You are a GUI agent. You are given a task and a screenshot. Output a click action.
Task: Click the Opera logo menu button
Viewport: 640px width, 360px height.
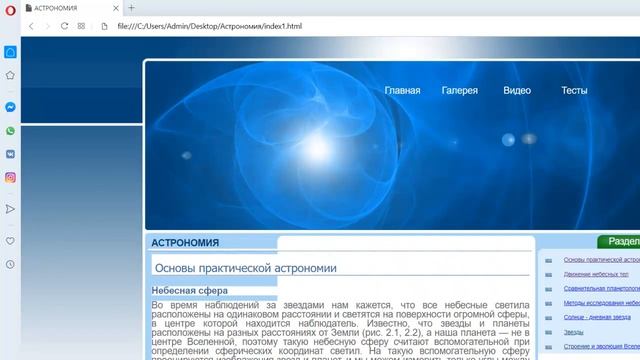pyautogui.click(x=10, y=10)
